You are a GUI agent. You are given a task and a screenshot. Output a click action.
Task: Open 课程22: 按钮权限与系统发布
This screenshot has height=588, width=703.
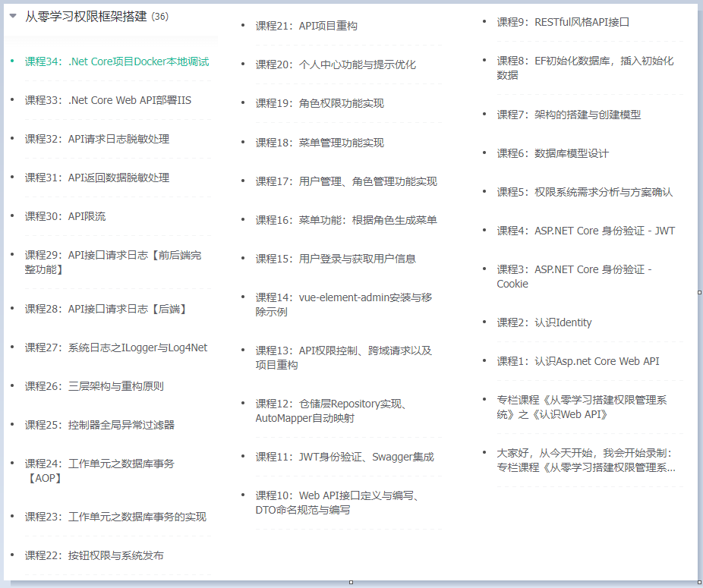click(x=94, y=555)
